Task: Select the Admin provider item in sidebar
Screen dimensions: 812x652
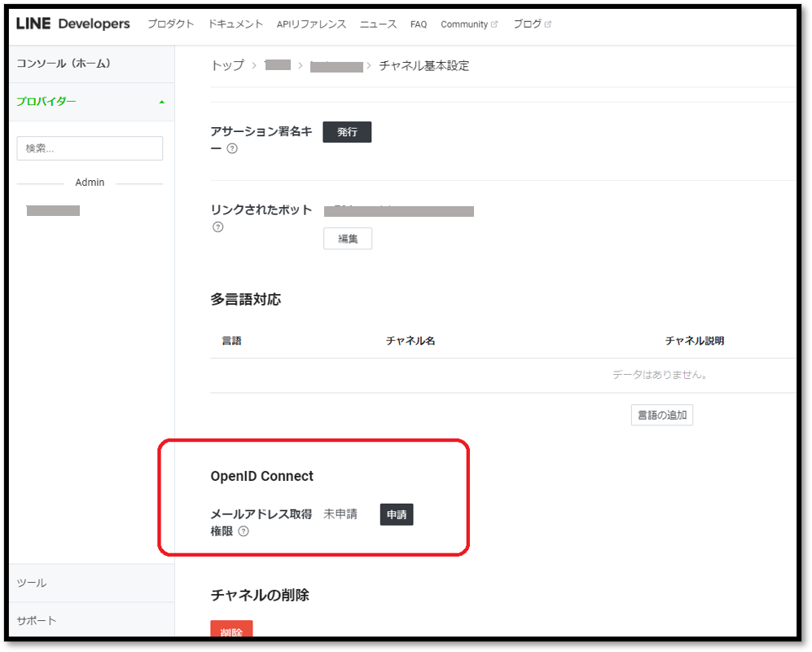Action: 53,209
